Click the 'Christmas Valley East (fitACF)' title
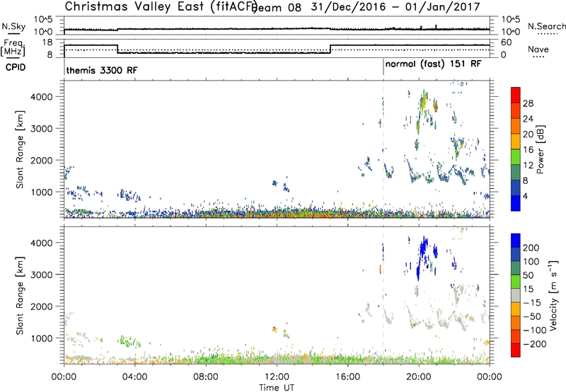 click(x=161, y=6)
